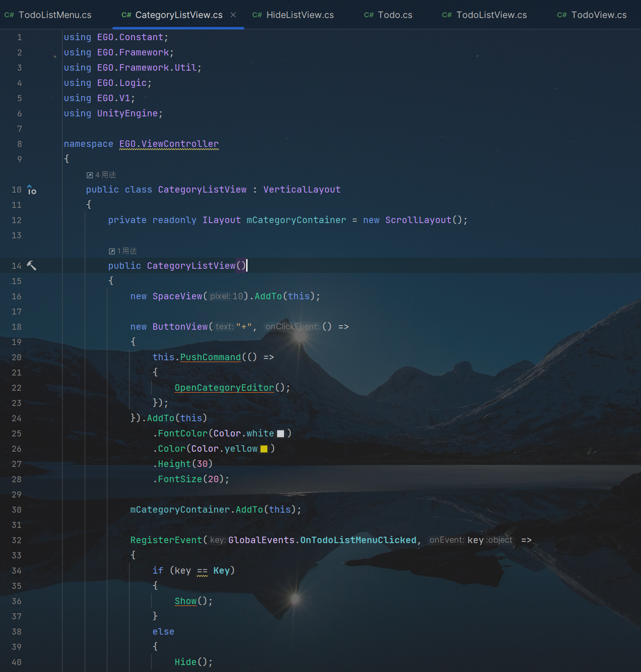Click line number 18 in the gutter
The height and width of the screenshot is (672, 641).
[17, 327]
